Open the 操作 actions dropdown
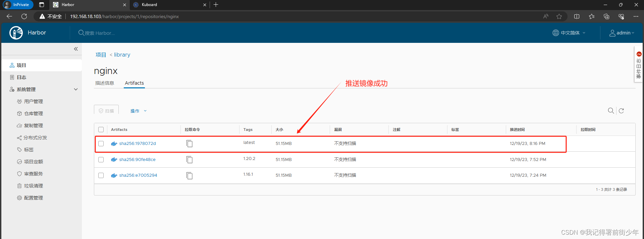This screenshot has height=239, width=644. (x=138, y=111)
